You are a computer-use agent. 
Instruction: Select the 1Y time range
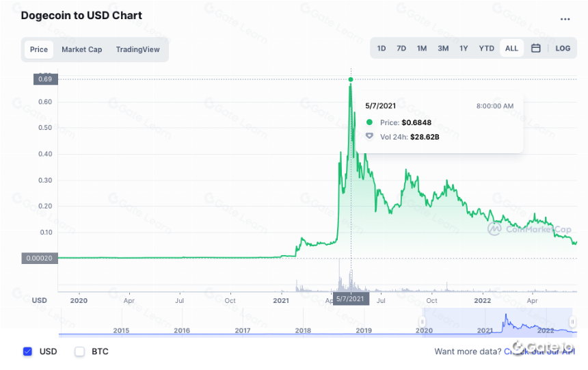(x=464, y=49)
